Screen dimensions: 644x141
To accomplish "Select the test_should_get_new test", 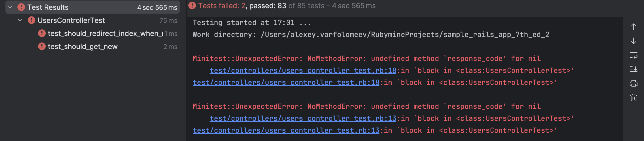I will pyautogui.click(x=82, y=47).
